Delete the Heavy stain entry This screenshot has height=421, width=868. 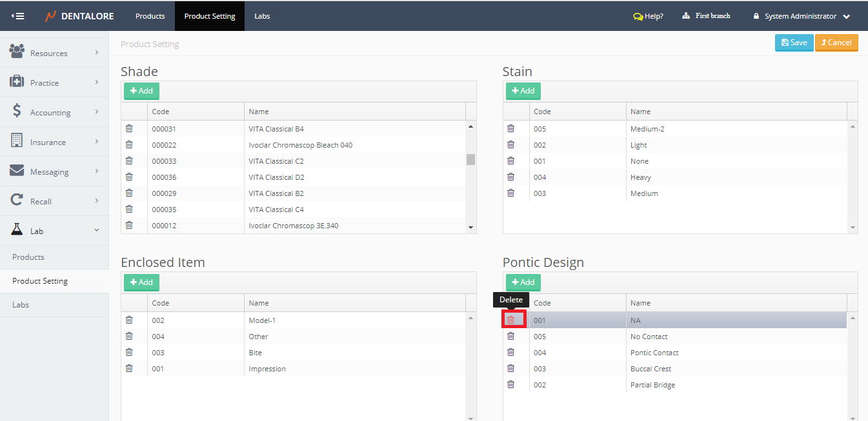[x=510, y=177]
